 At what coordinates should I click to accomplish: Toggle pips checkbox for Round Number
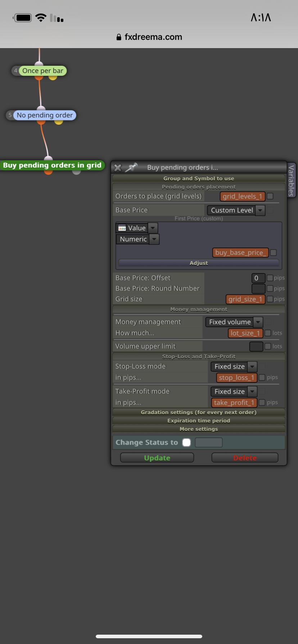point(270,288)
